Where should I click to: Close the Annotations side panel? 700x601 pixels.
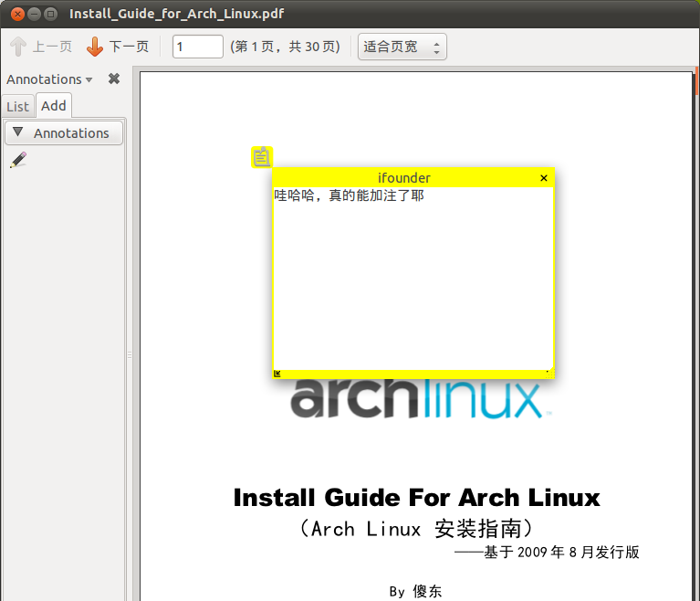coord(114,79)
